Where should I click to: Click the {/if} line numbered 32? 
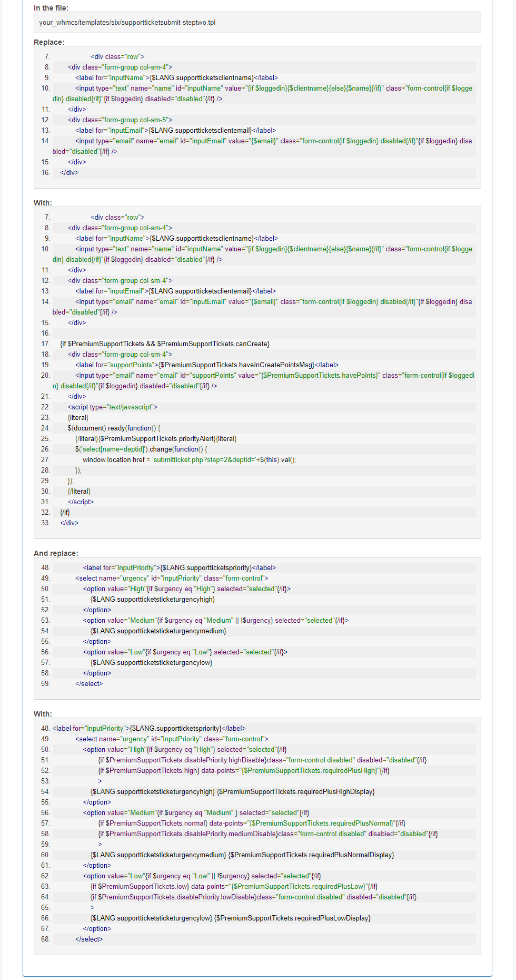(x=65, y=512)
